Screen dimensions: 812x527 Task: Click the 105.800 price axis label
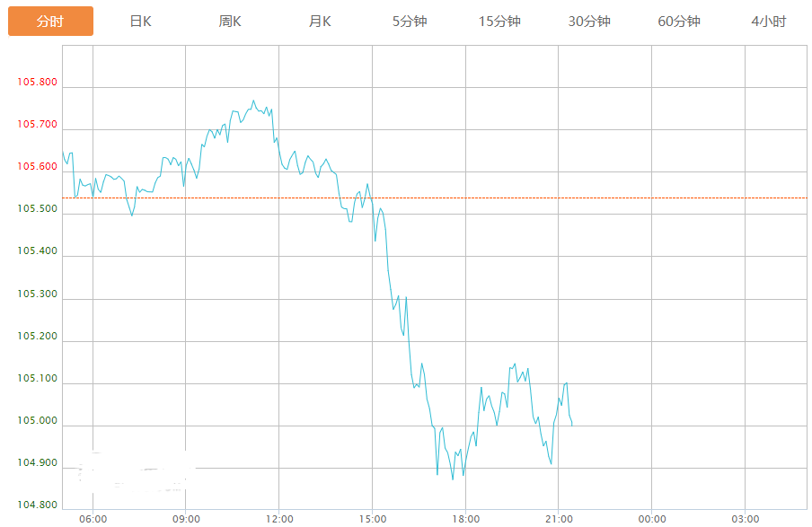[x=37, y=83]
